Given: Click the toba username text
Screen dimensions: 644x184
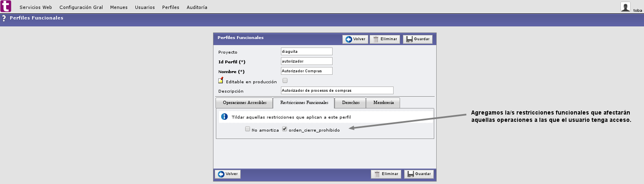Looking at the screenshot, I should click(x=637, y=11).
